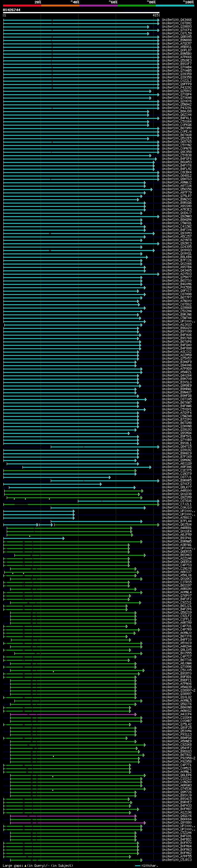
Task: Click hit label UniRef100_Q8LK77
Action: point(177,487)
